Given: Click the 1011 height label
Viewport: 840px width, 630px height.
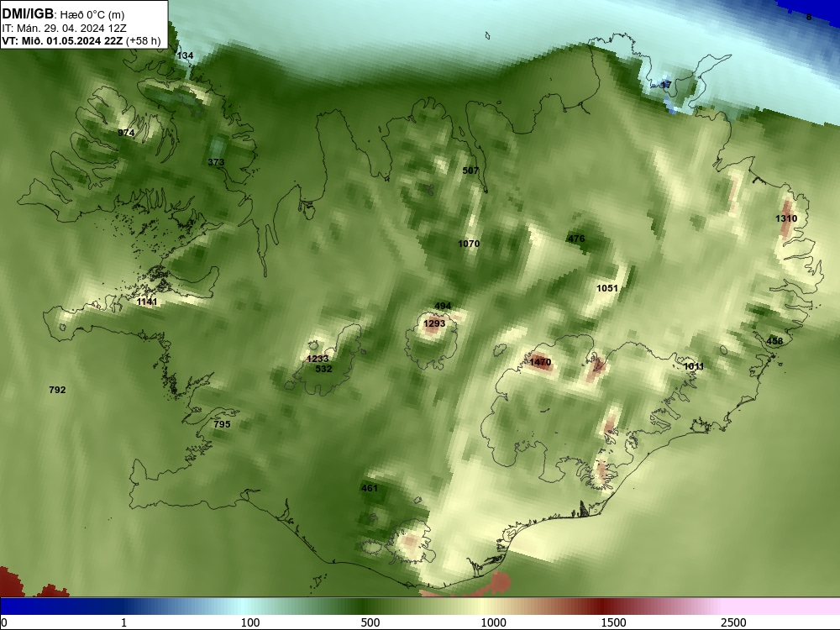Looking at the screenshot, I should (x=694, y=366).
